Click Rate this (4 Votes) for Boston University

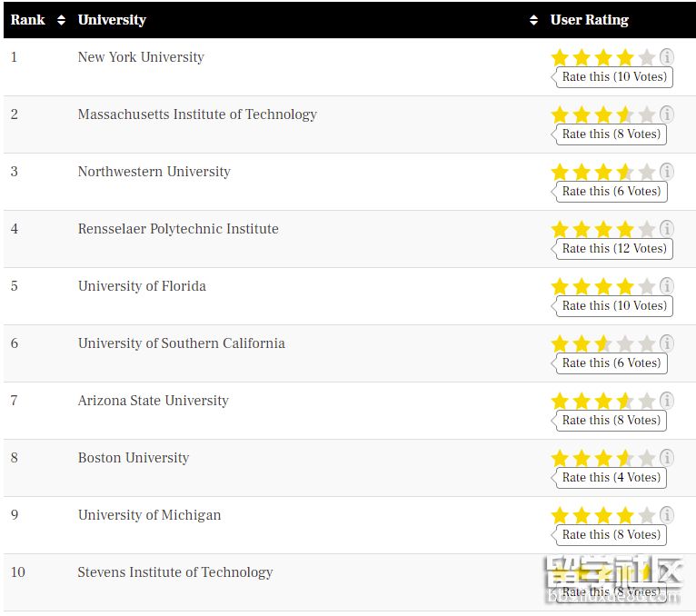coord(611,478)
